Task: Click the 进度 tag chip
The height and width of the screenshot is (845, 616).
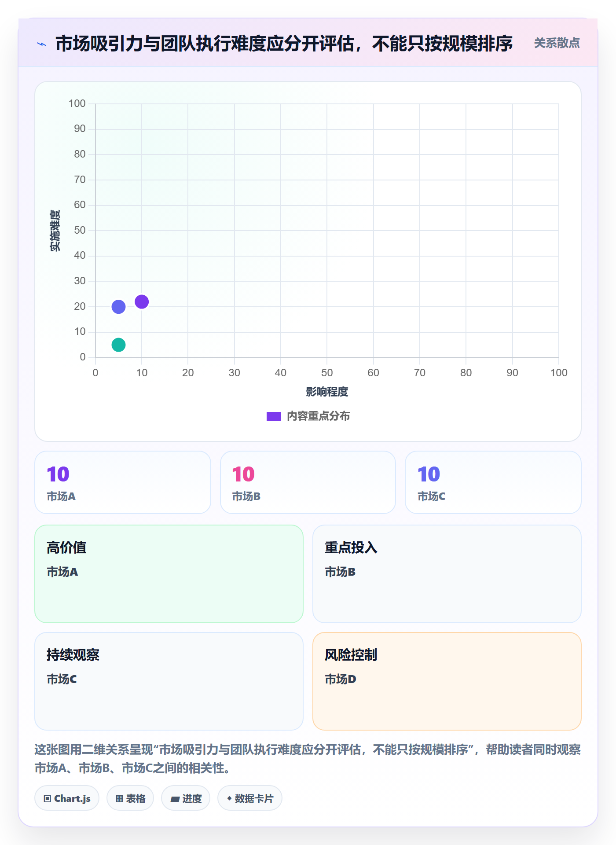Action: (186, 798)
